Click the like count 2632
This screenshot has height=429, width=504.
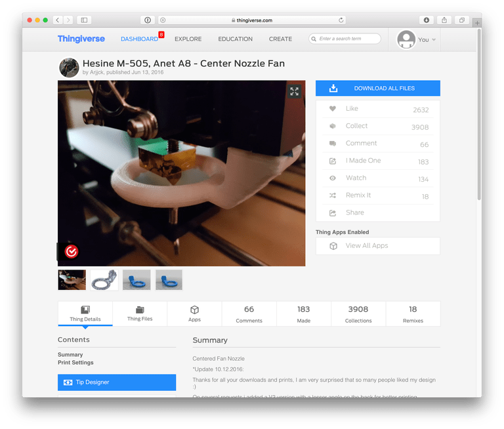pyautogui.click(x=421, y=110)
